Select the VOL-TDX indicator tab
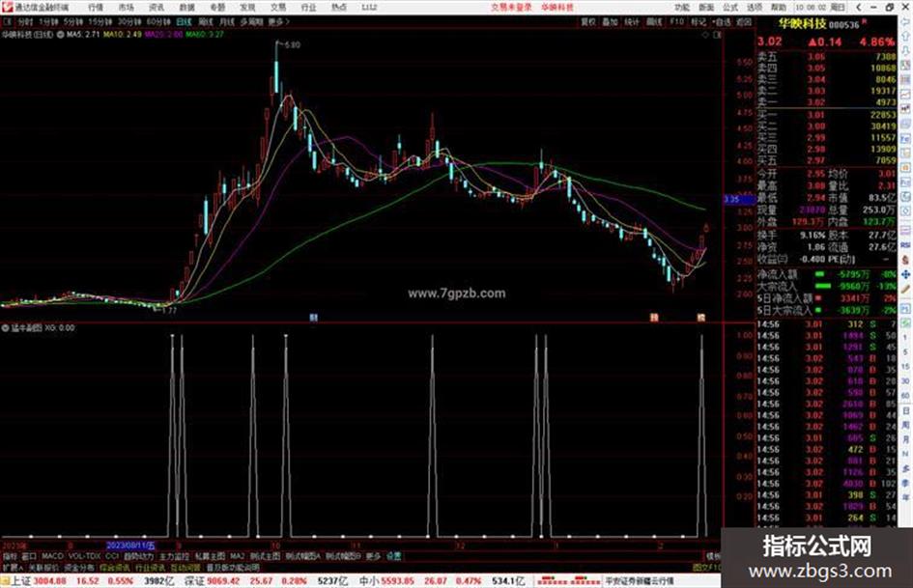Image resolution: width=913 pixels, height=588 pixels. [x=84, y=556]
